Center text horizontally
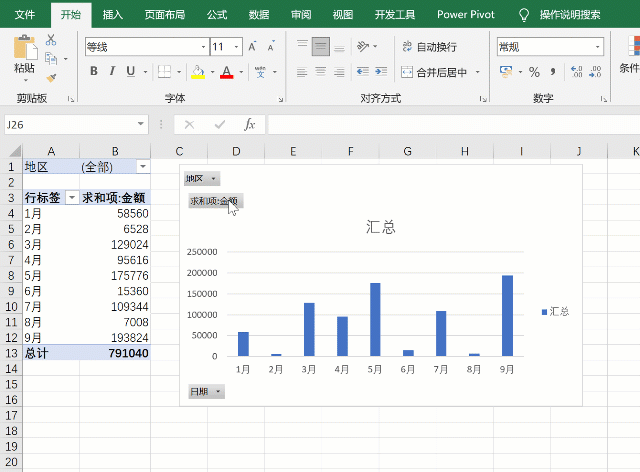This screenshot has height=472, width=640. pyautogui.click(x=321, y=72)
